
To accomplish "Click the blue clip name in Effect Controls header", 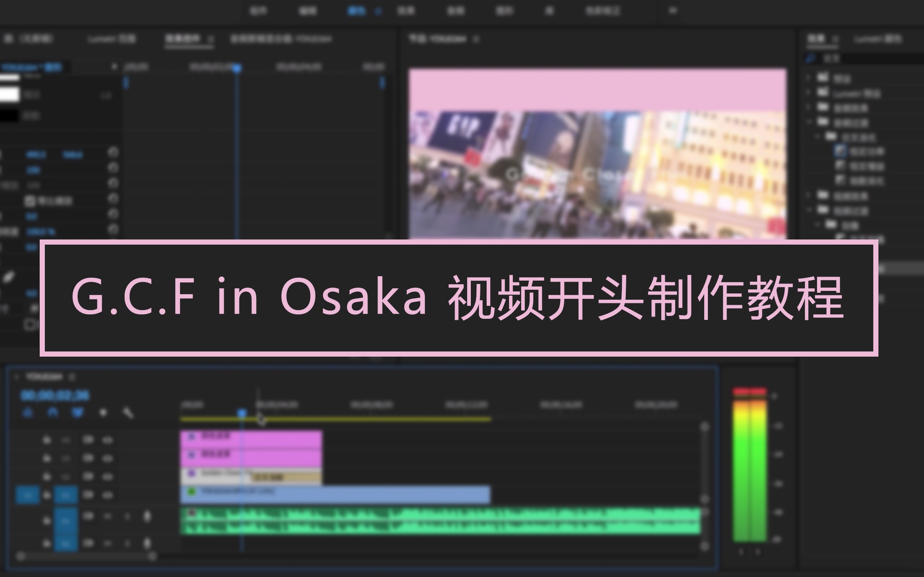I will click(x=31, y=68).
